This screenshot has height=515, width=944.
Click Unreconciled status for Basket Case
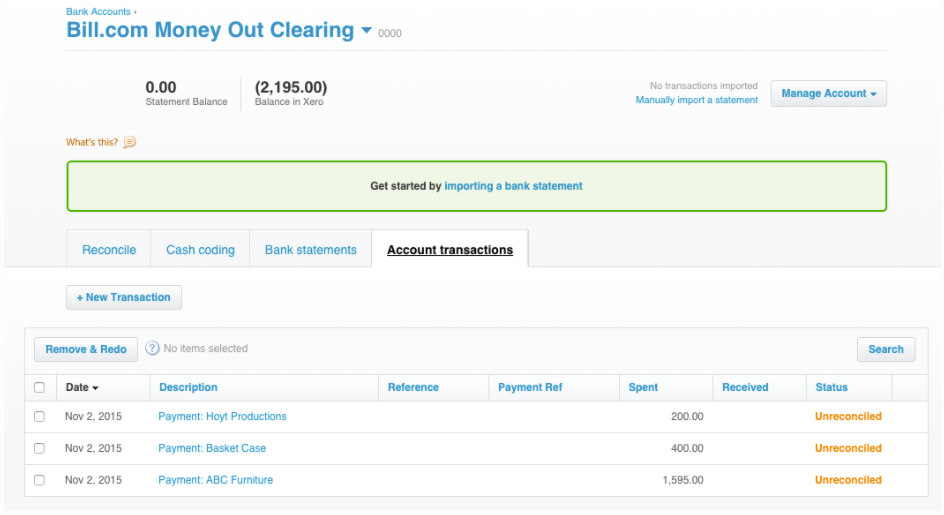[x=848, y=448]
